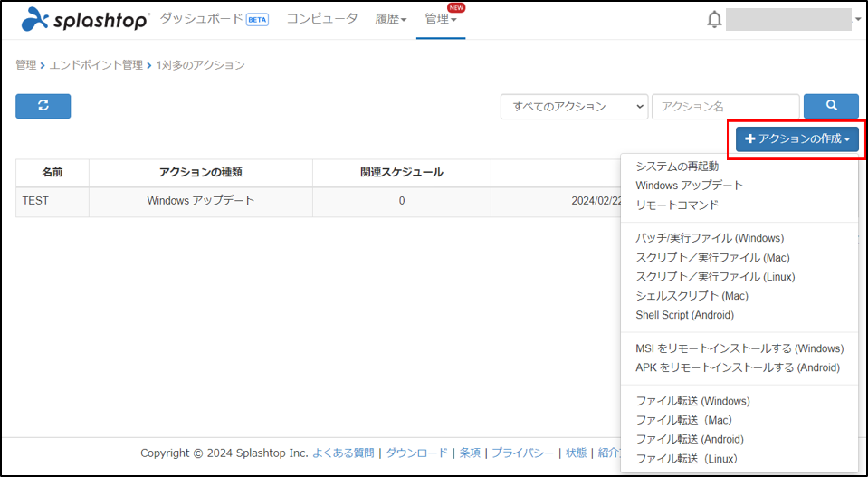
Task: Choose スクリプト／実行ファイル (Linux)
Action: click(x=715, y=277)
